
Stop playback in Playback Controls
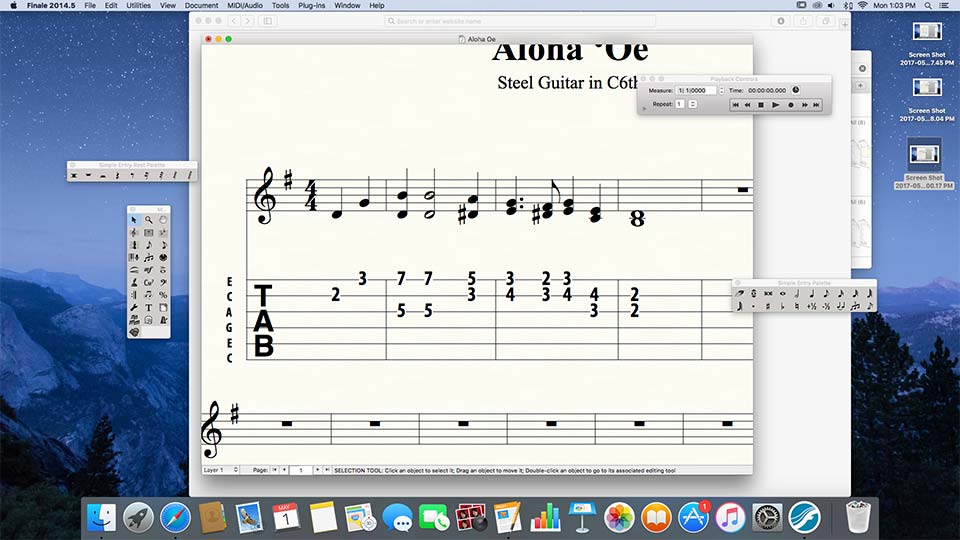coord(761,105)
